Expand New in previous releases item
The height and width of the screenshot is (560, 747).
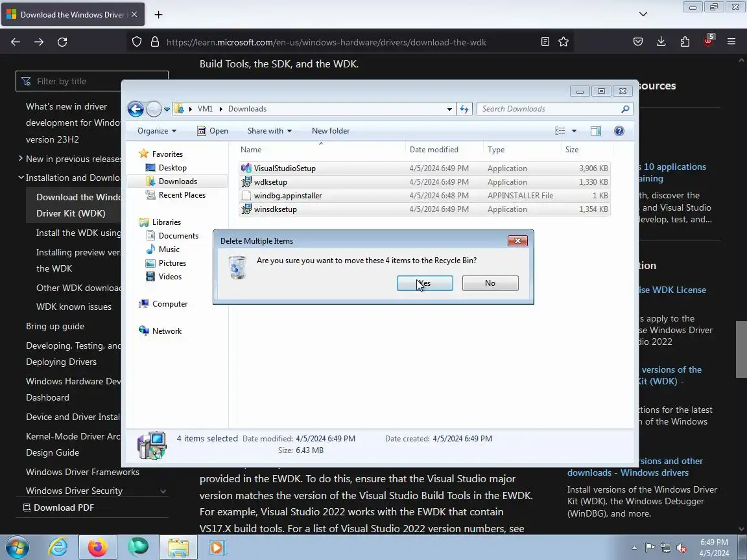tap(21, 158)
